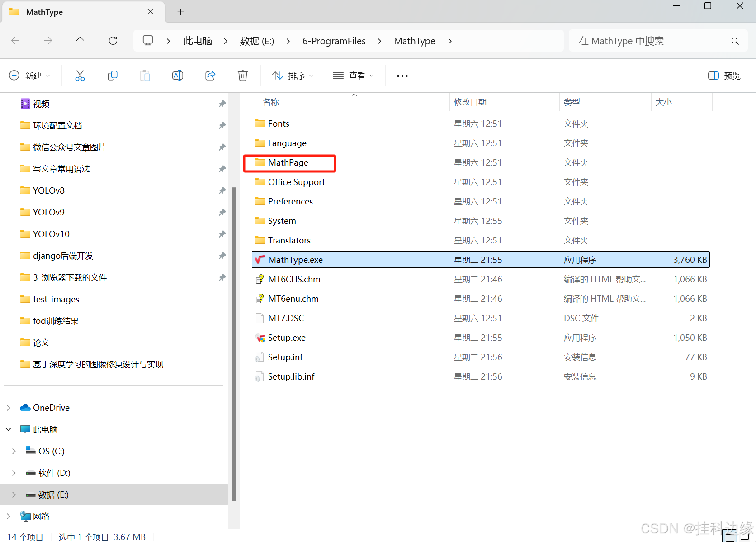Click the 6-ProgramFiles breadcrumb
This screenshot has height=542, width=756.
click(334, 41)
